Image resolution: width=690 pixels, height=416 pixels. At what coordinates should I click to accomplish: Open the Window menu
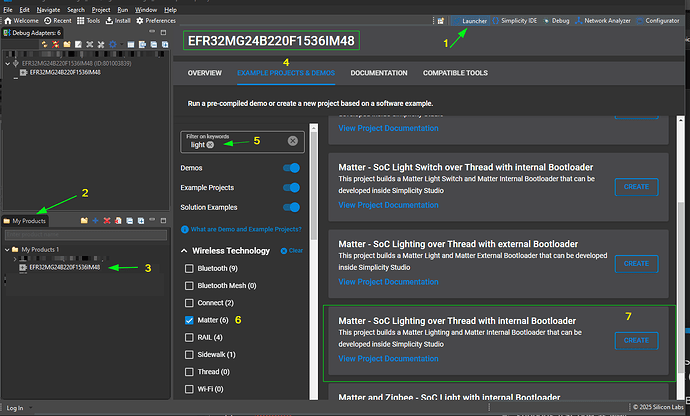tap(146, 10)
